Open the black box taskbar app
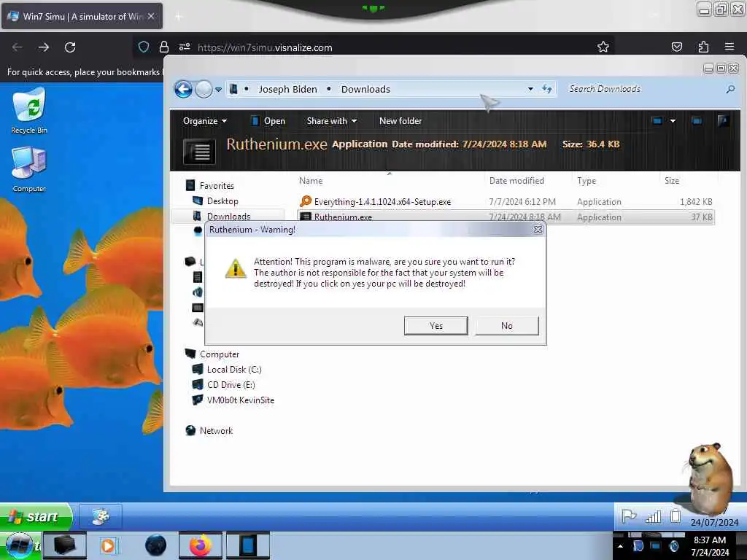The height and width of the screenshot is (560, 747). click(65, 545)
